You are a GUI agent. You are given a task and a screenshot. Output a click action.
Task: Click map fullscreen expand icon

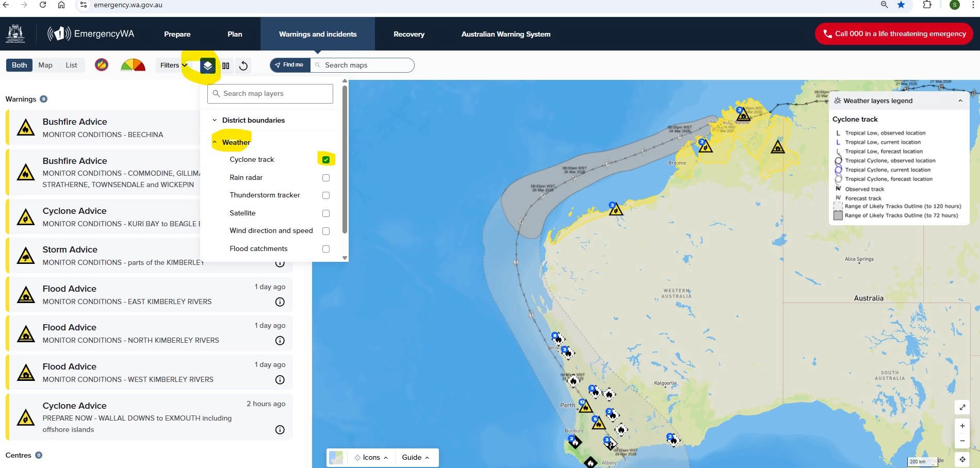tap(962, 407)
